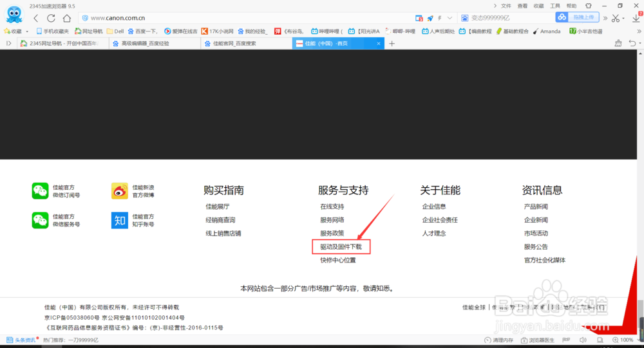Switch to the 高级编辑器_百度经验 tab

coord(155,43)
